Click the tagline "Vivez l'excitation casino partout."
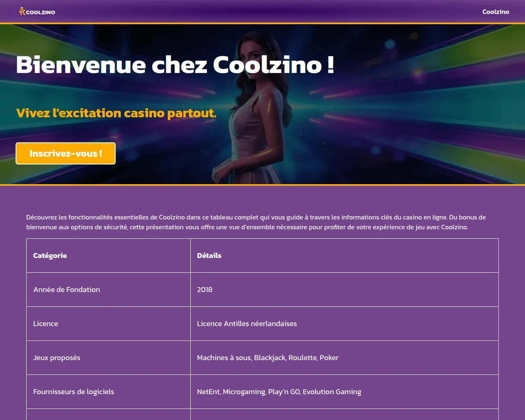This screenshot has height=420, width=525. pos(116,113)
